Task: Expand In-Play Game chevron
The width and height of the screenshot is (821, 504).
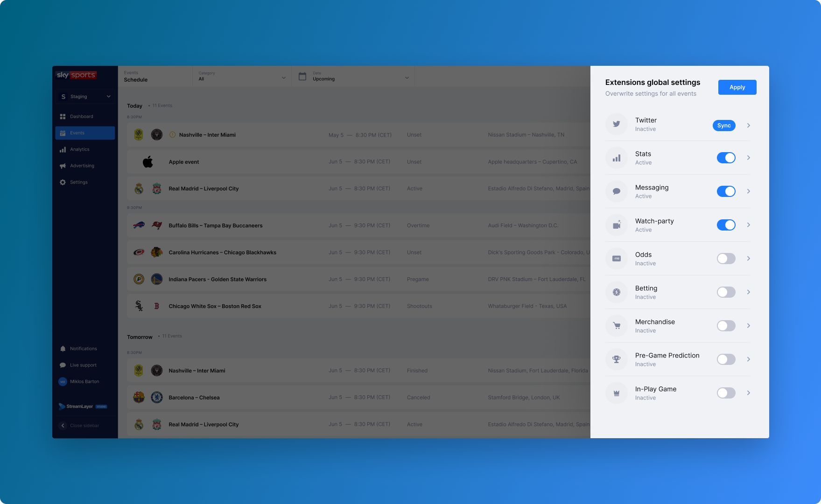Action: 749,393
